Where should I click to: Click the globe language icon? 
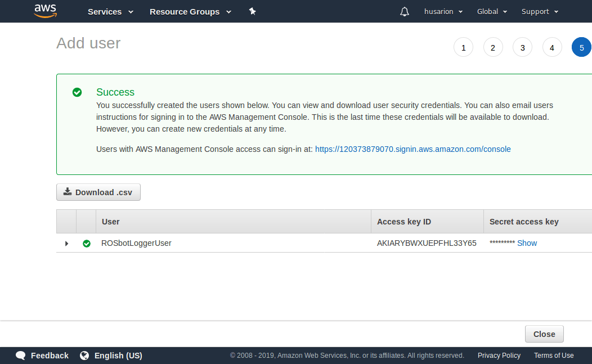(84, 356)
